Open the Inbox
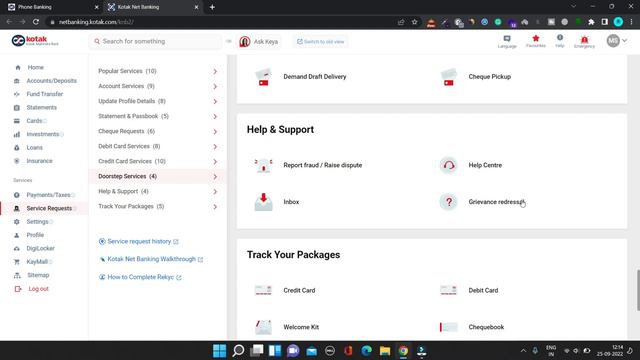This screenshot has width=640, height=360. 277,202
